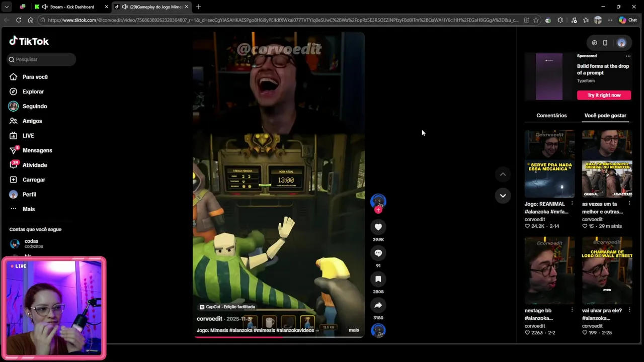Click the CapCut - Edição facilitada tag

[x=227, y=307]
